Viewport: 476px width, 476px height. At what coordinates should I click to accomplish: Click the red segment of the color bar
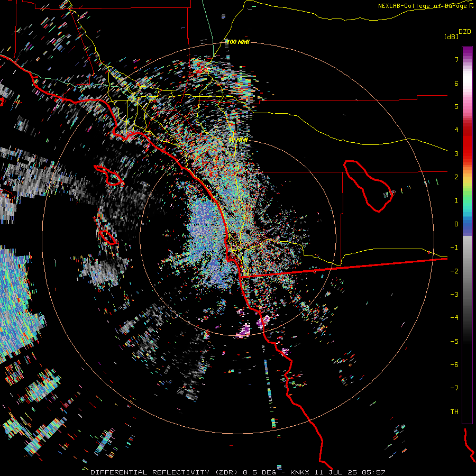[x=467, y=143]
